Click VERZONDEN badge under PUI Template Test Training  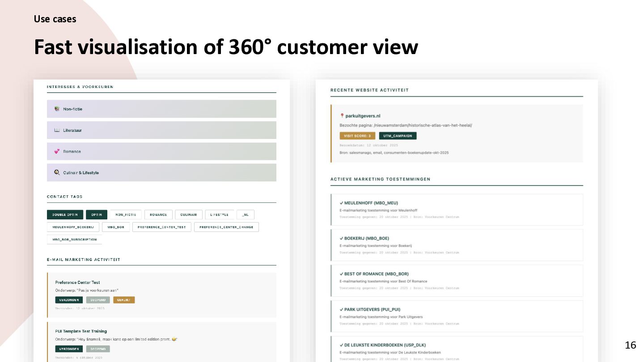click(x=69, y=349)
